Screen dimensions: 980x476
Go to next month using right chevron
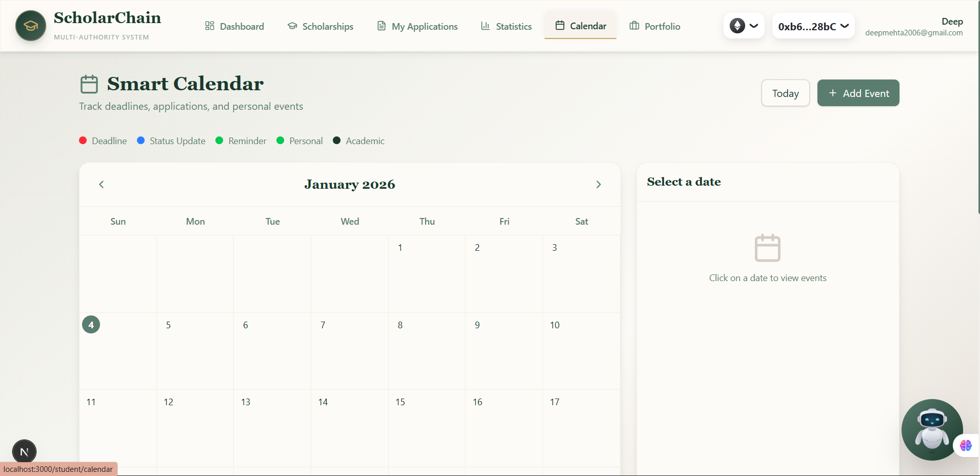598,184
